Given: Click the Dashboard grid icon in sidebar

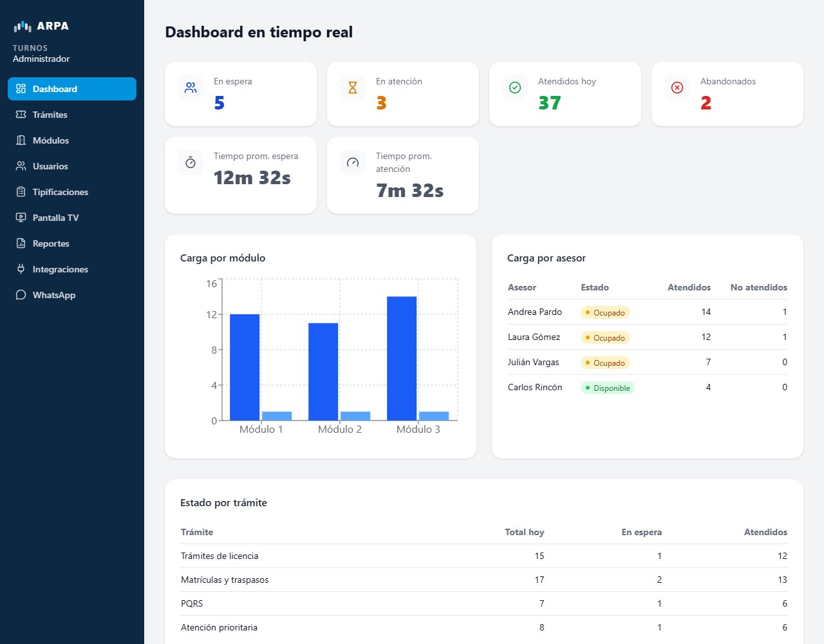Looking at the screenshot, I should (x=21, y=89).
